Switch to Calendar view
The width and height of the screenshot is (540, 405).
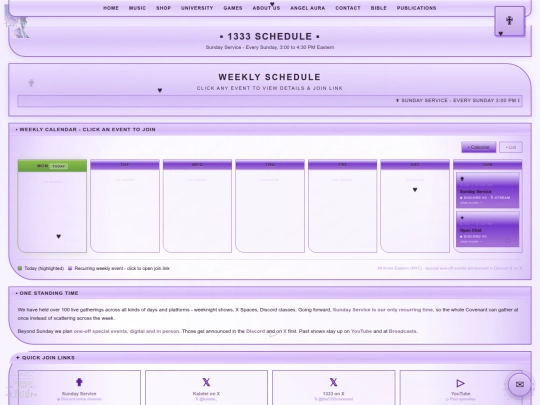[x=479, y=147]
